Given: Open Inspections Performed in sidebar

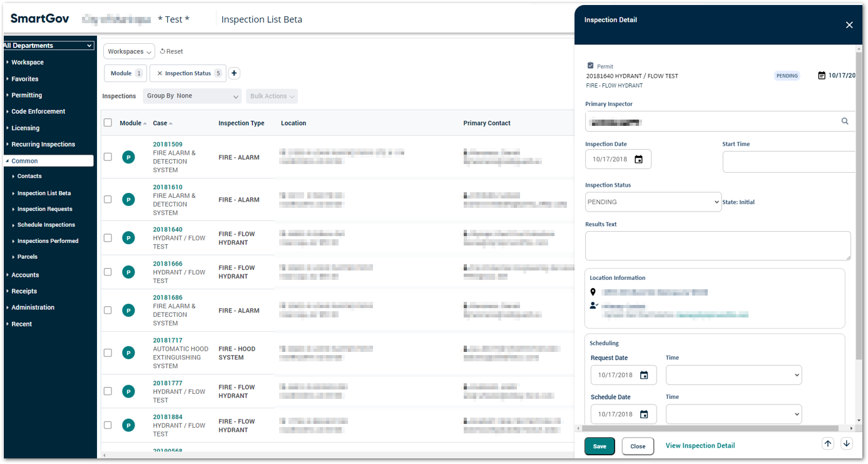Looking at the screenshot, I should 48,241.
